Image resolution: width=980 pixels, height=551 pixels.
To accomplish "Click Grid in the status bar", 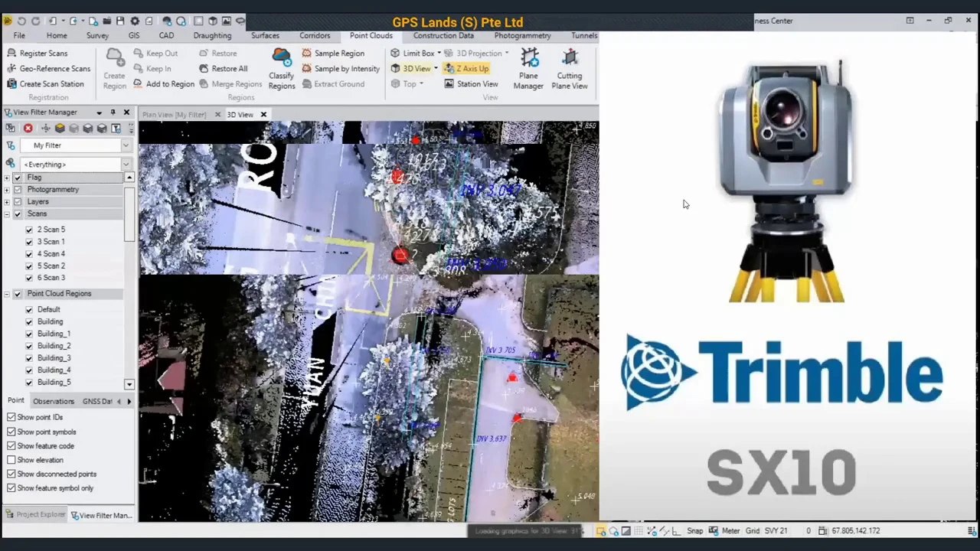I will tap(753, 531).
